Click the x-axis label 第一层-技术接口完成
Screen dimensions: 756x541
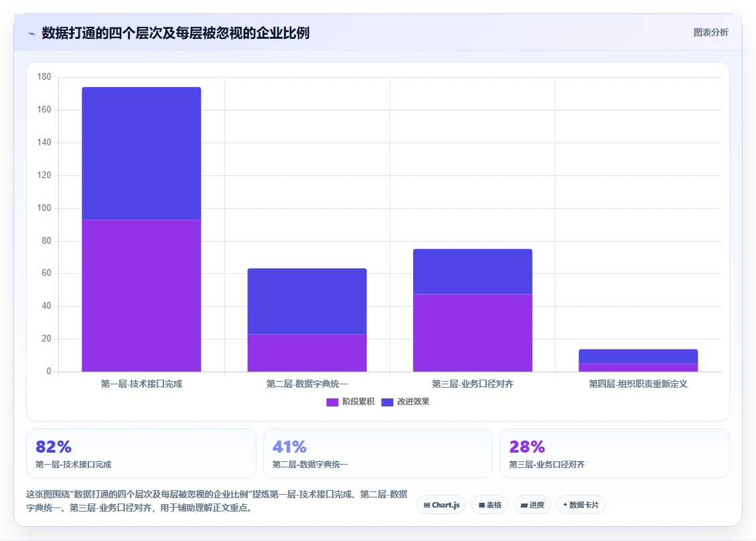pos(141,384)
